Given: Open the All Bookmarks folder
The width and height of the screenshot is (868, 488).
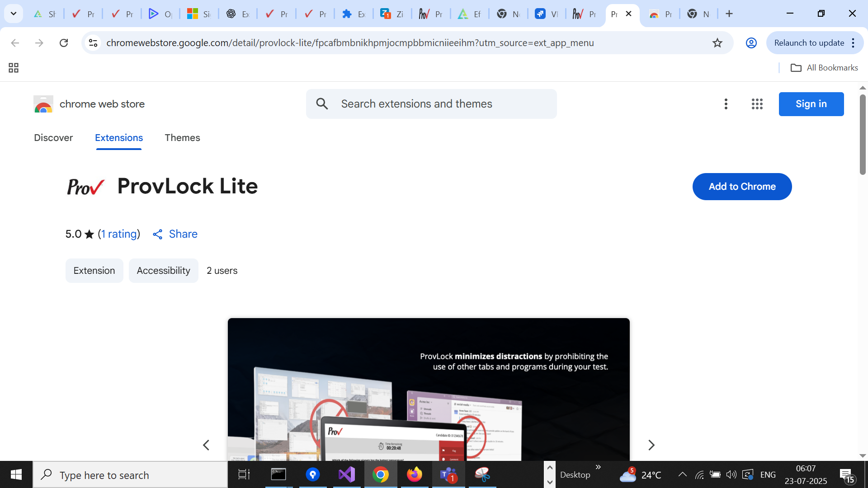Looking at the screenshot, I should coord(824,68).
